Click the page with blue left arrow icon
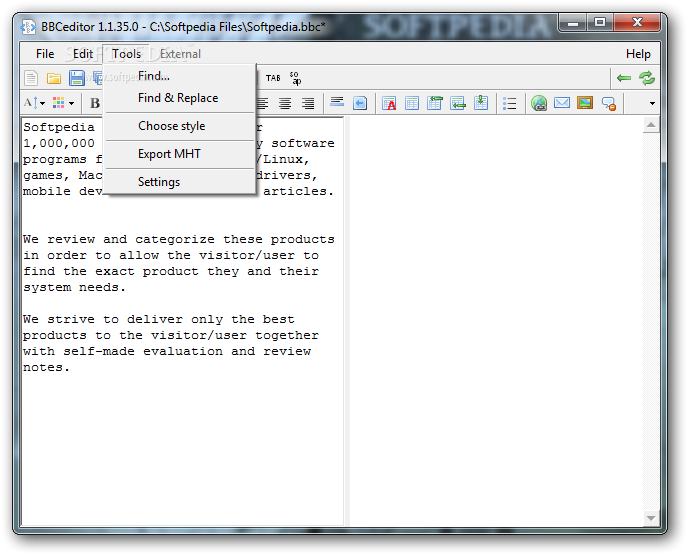 pyautogui.click(x=360, y=103)
